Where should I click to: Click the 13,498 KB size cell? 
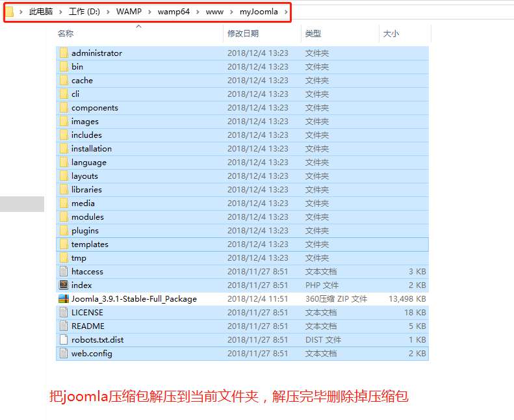point(407,299)
